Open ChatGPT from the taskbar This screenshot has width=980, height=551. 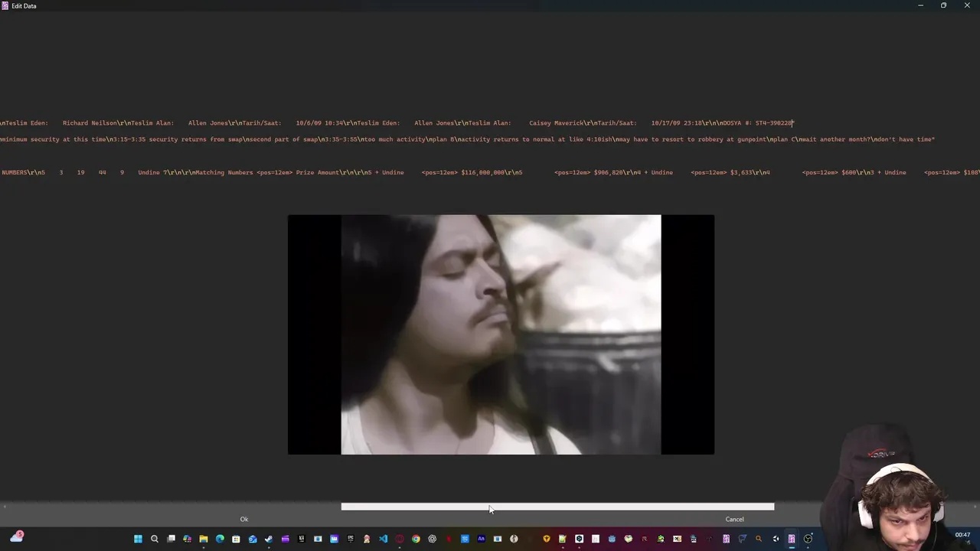(x=433, y=539)
